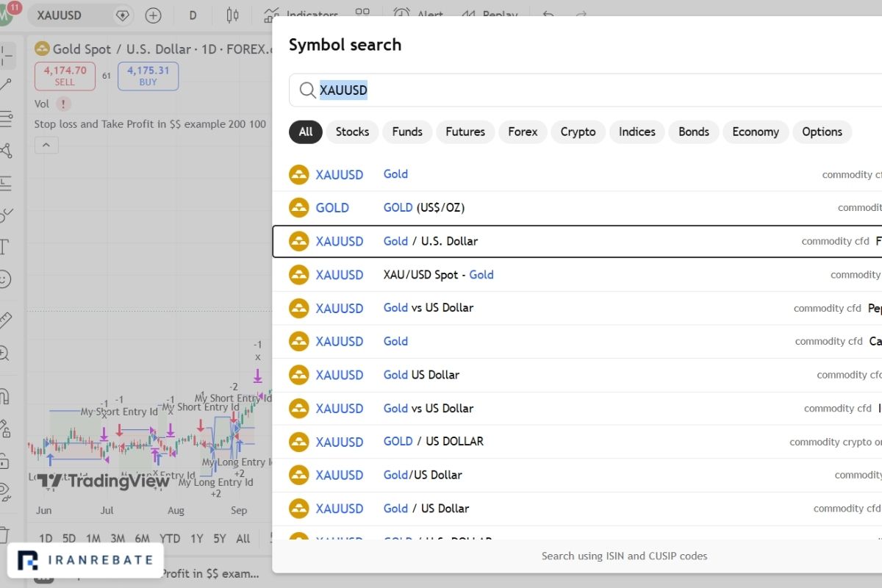Screen dimensions: 882x588
Task: Click the volume warning exclamation icon
Action: coord(64,104)
